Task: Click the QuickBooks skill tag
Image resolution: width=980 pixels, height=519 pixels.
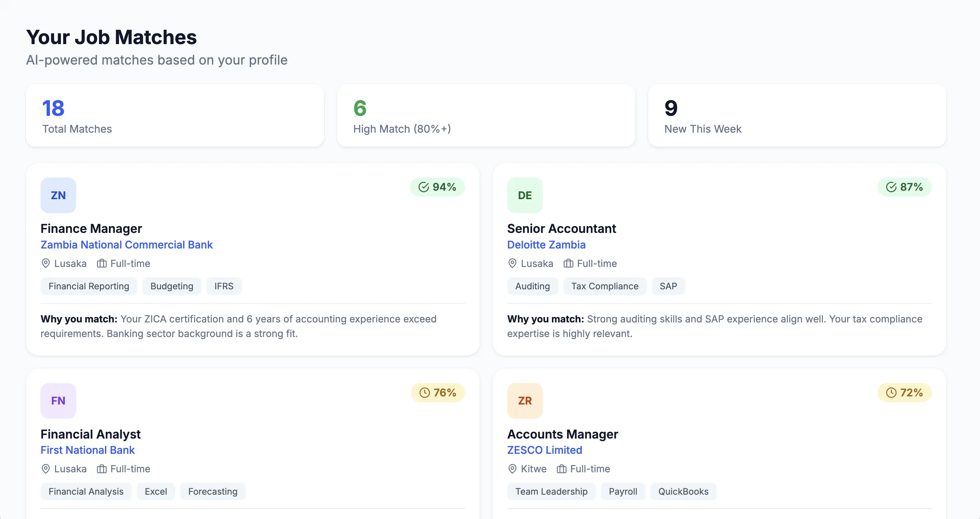Action: pyautogui.click(x=683, y=491)
